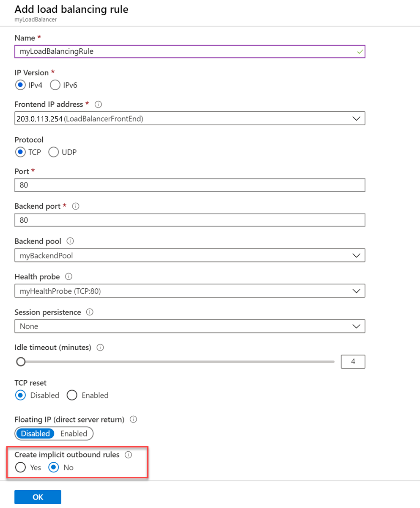Open the Session persistence info tooltip

coord(89,312)
